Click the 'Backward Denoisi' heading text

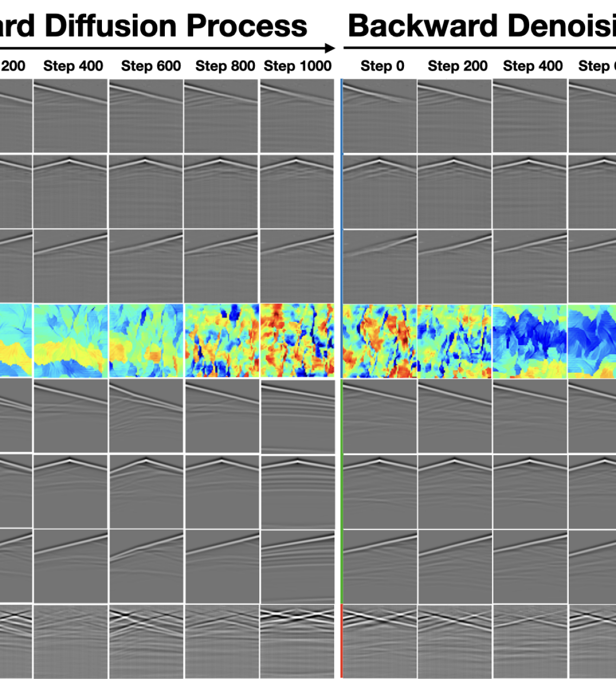482,25
